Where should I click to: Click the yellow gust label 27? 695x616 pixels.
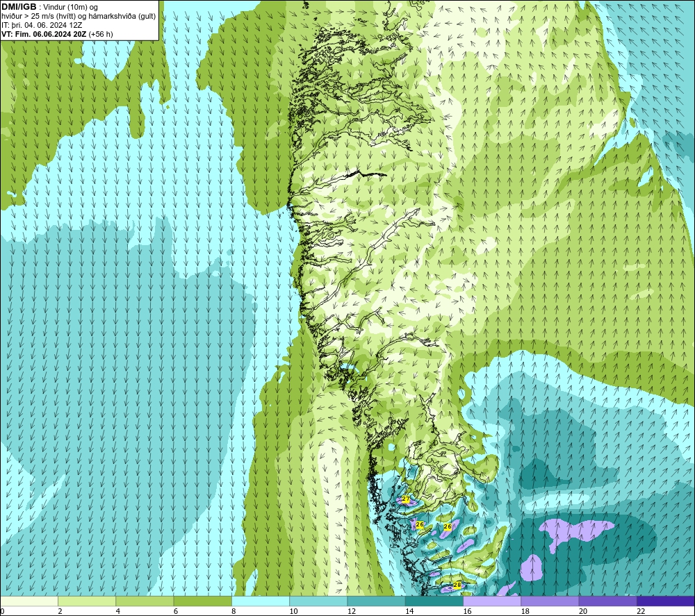pyautogui.click(x=406, y=499)
